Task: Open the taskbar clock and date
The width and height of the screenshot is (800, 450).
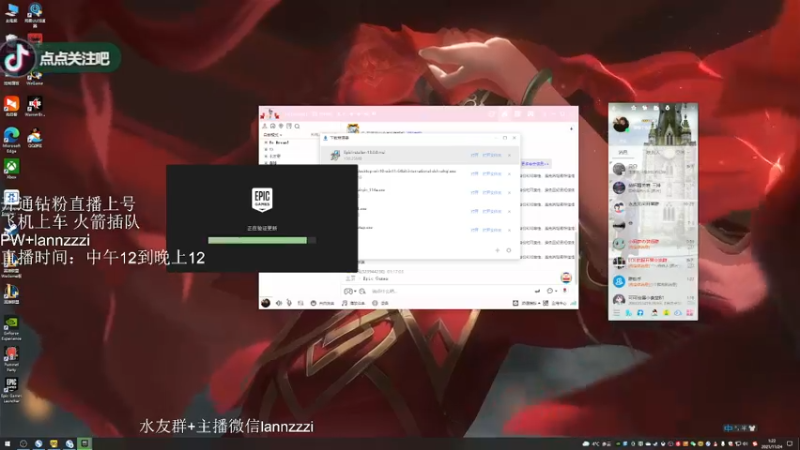Action: coord(771,444)
